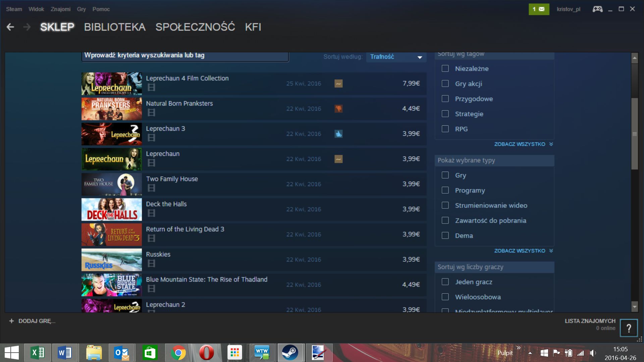The width and height of the screenshot is (644, 362).
Task: Click the back navigation arrow
Action: [x=10, y=27]
